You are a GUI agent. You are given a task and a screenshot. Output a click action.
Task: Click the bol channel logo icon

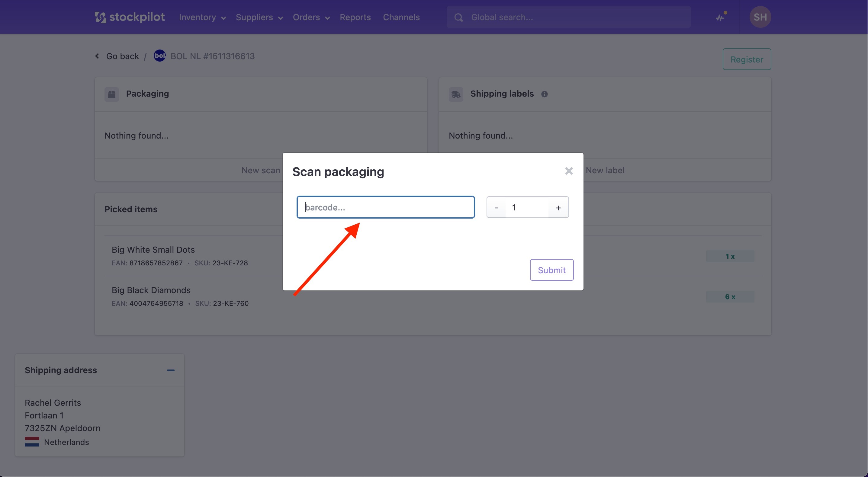(x=160, y=56)
